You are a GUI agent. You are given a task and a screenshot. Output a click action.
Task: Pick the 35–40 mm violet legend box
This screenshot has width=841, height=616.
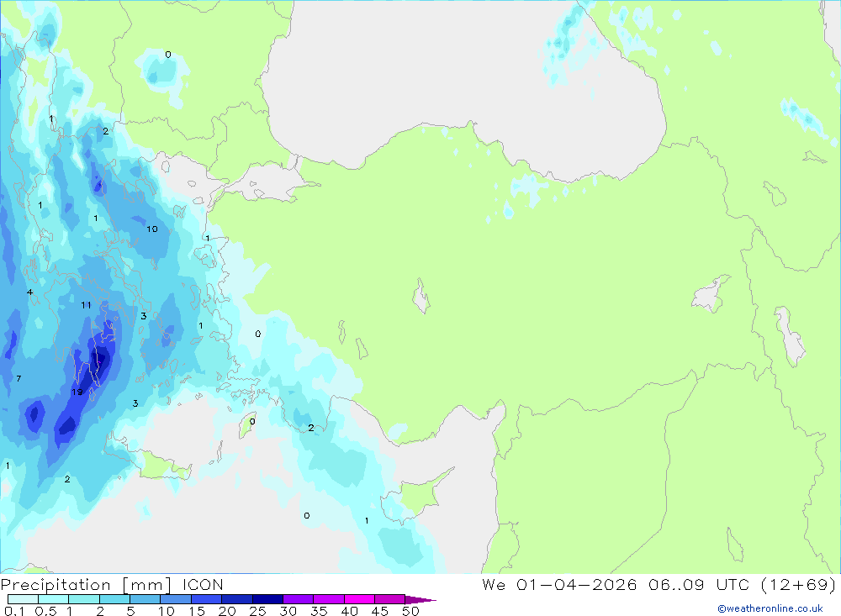pyautogui.click(x=329, y=599)
